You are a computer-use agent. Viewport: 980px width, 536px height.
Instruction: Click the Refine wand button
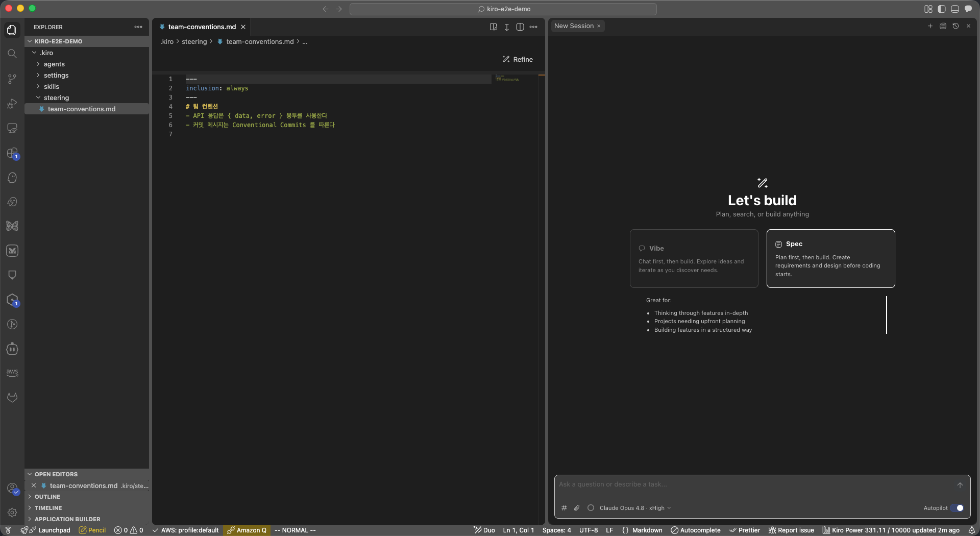pyautogui.click(x=518, y=59)
